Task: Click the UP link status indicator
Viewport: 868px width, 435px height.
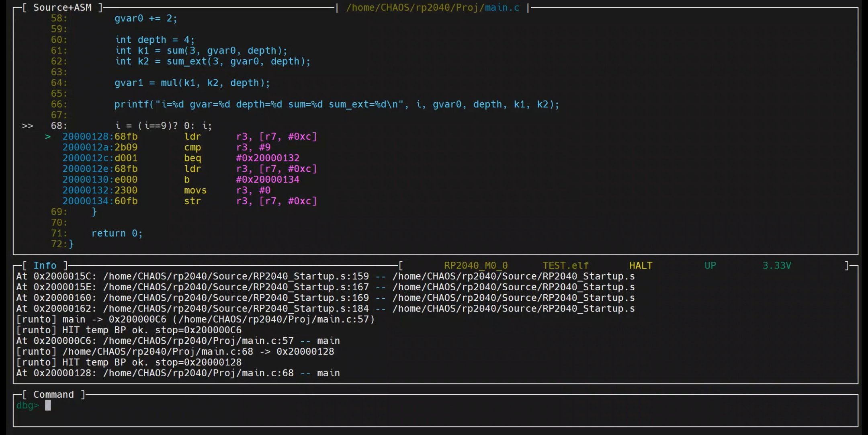Action: pos(710,265)
